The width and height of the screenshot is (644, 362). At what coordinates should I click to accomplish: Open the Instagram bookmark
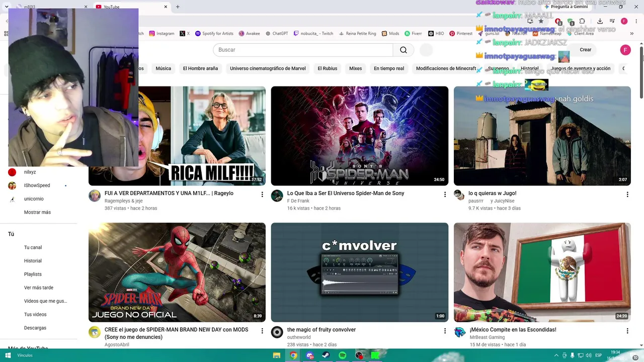pyautogui.click(x=162, y=34)
